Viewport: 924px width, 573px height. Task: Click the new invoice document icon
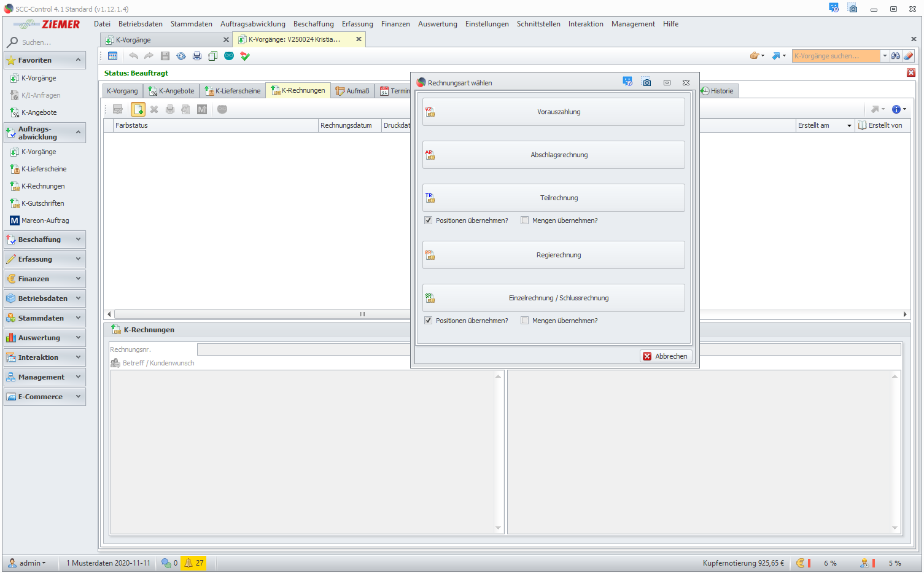click(x=138, y=109)
